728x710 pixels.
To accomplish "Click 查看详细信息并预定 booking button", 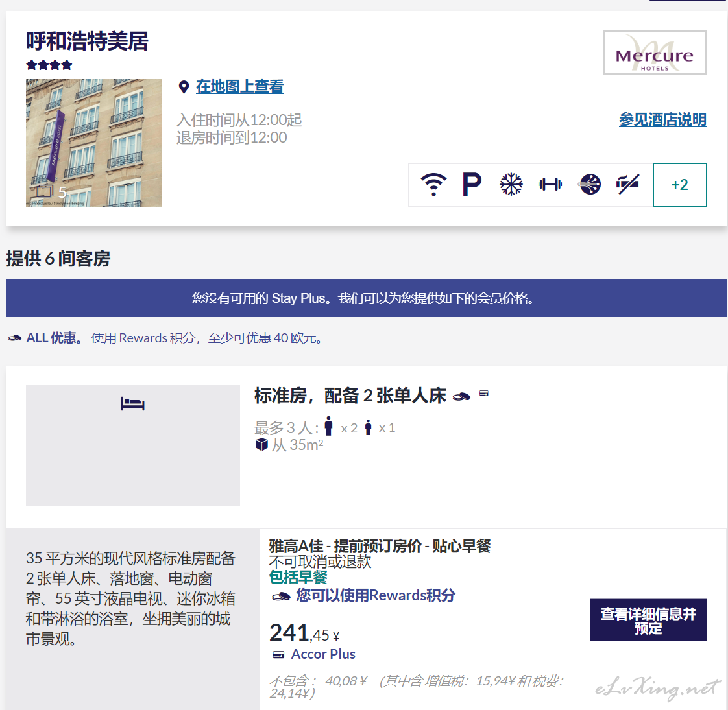I will pos(649,621).
